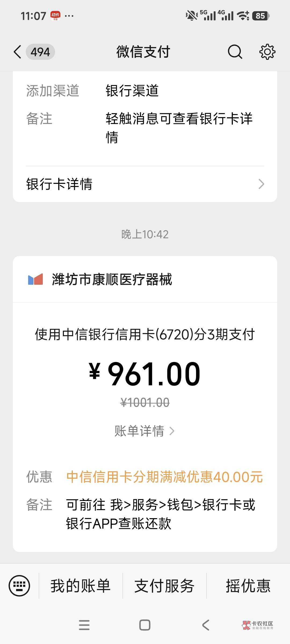Open the 摇优惠 menu
Viewport: 290px width, 644px height.
tap(248, 586)
